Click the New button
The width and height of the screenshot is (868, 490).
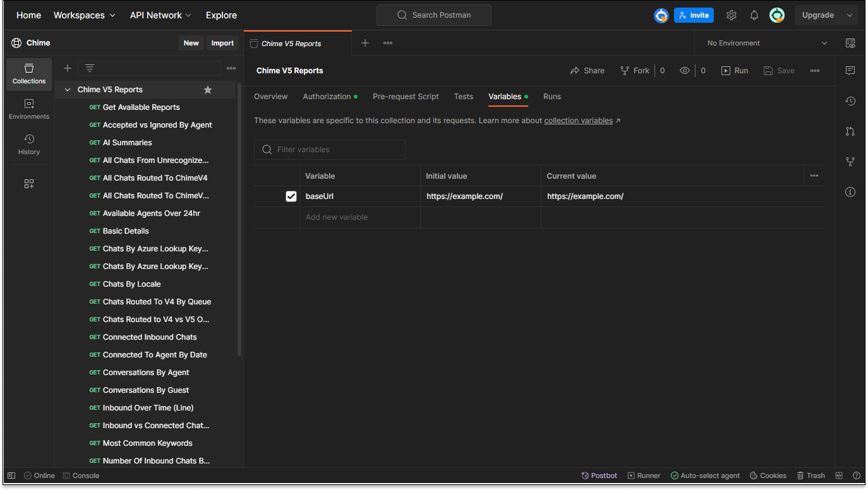[x=191, y=43]
